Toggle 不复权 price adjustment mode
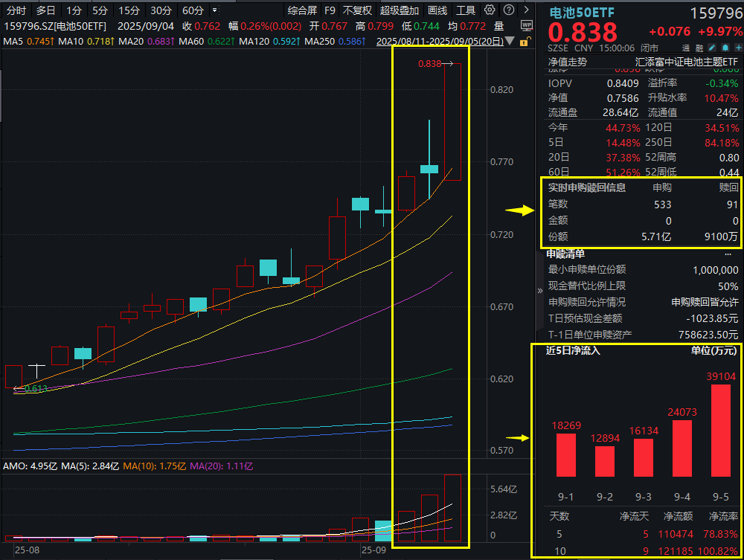This screenshot has height=560, width=744. click(358, 10)
